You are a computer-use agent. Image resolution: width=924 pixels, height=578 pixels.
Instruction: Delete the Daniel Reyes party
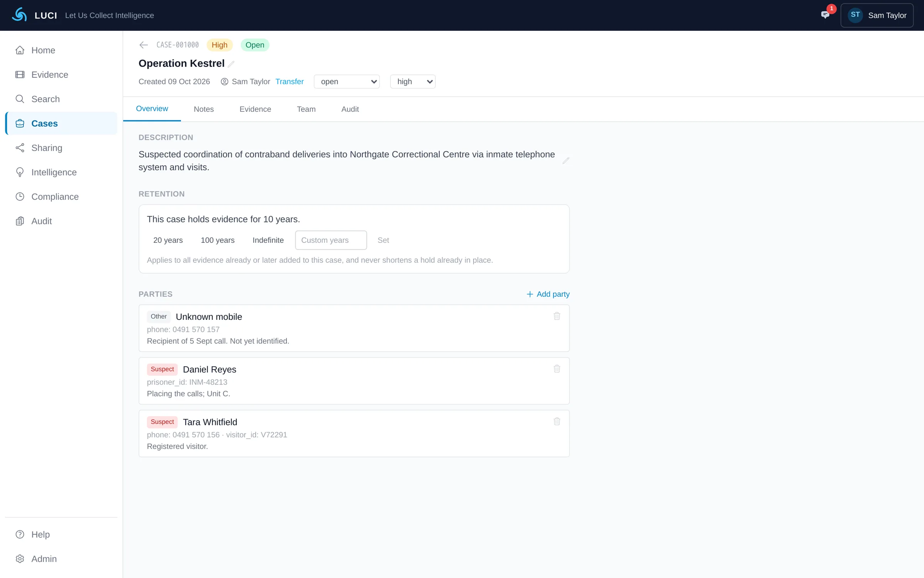[x=557, y=369]
